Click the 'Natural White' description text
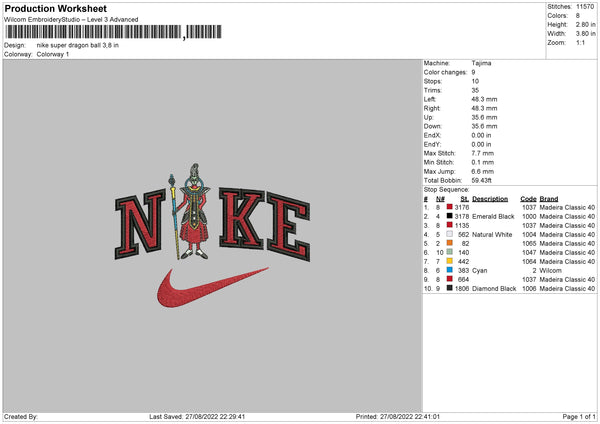 click(x=492, y=235)
